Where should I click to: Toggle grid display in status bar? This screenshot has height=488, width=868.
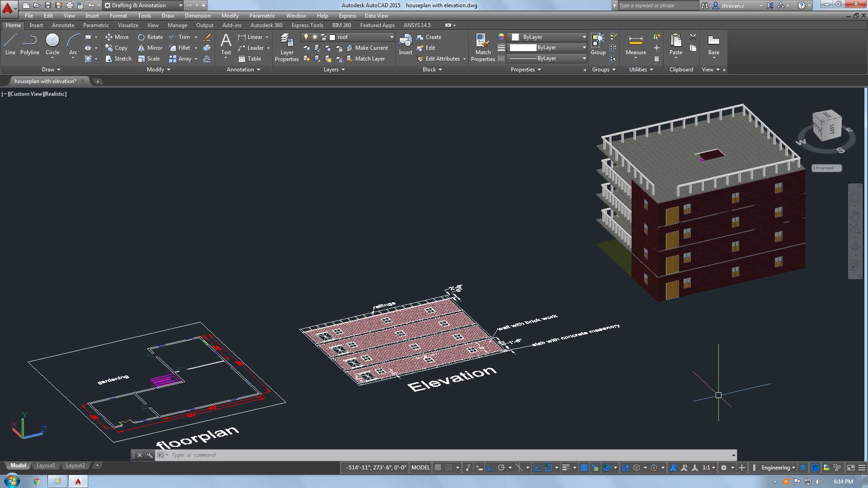tap(438, 468)
